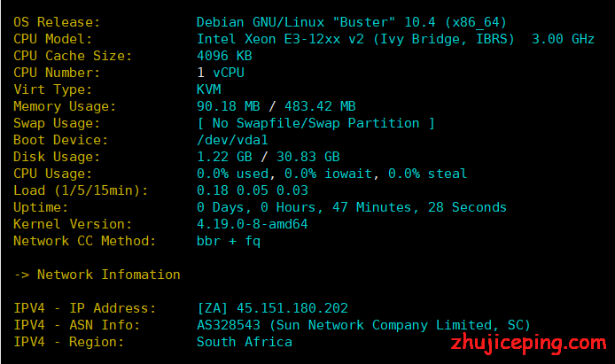615x364 pixels.
Task: Select kernel version 4.19.0-8-amd64
Action: [x=253, y=224]
